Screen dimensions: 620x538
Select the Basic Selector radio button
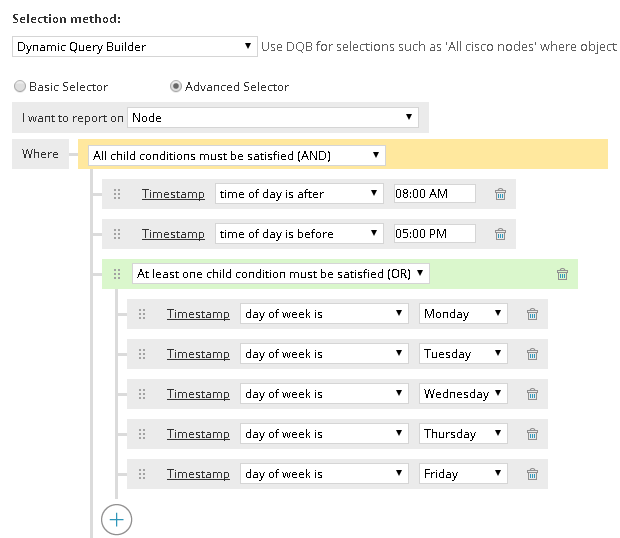[x=20, y=87]
